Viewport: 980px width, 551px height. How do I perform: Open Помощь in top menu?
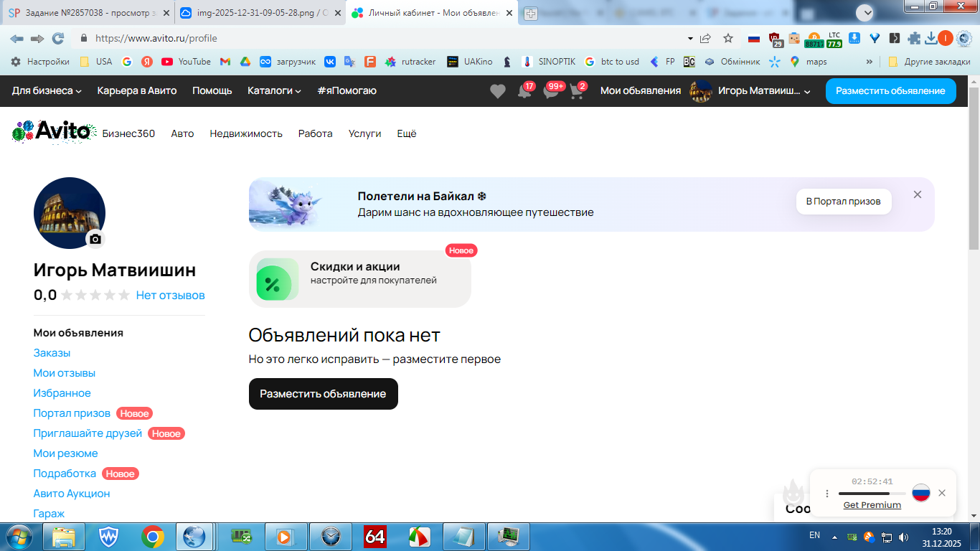(x=212, y=90)
